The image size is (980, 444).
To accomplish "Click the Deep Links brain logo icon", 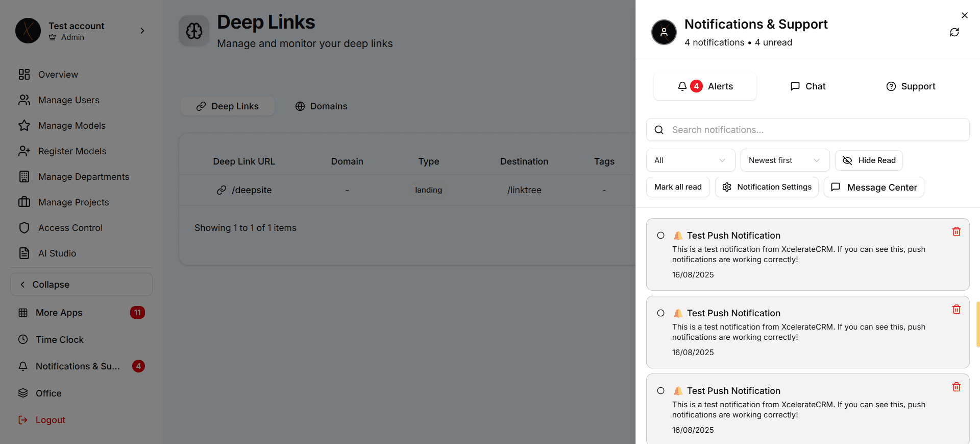I will 194,31.
